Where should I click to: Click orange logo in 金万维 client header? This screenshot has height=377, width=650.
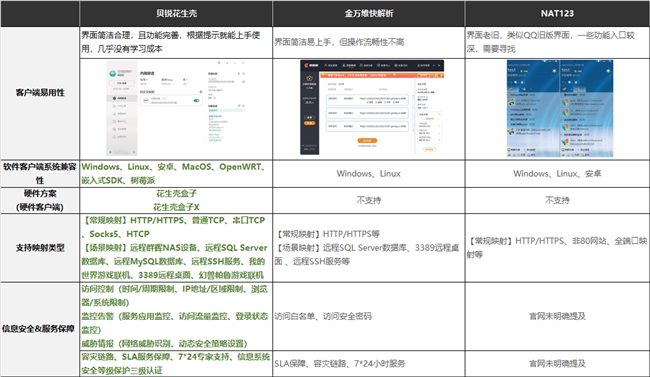(307, 66)
